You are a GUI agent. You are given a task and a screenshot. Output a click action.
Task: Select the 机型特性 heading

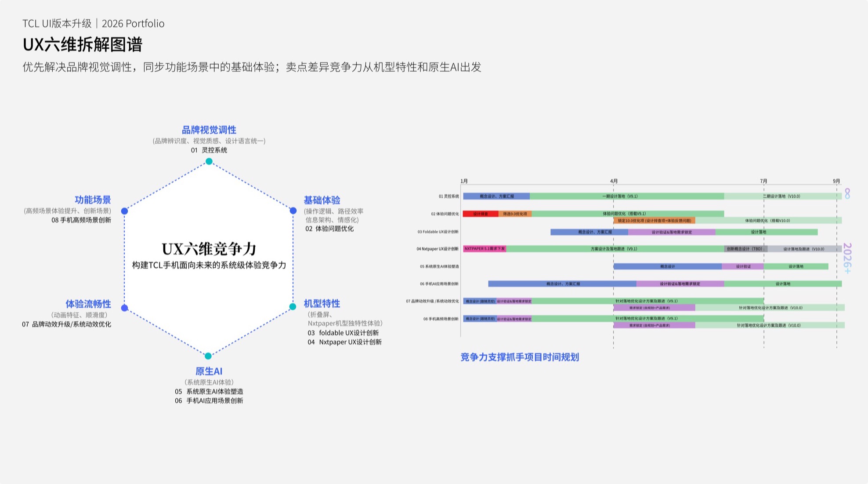[x=322, y=303]
